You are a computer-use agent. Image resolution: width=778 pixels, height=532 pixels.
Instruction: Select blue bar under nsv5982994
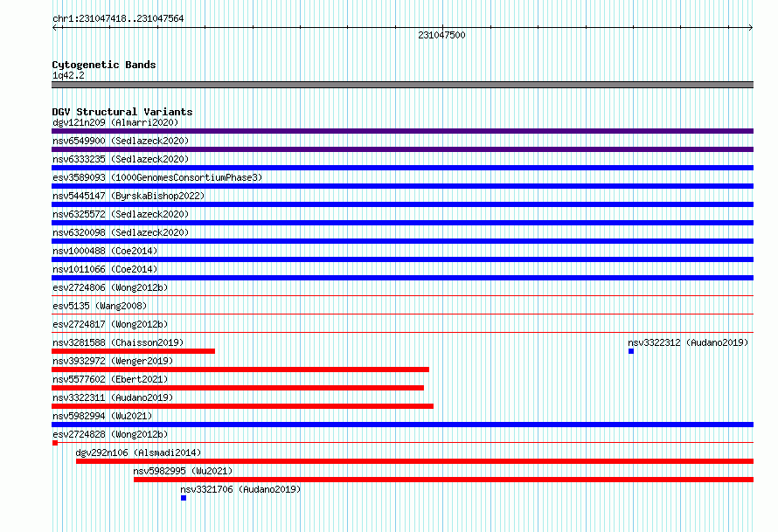(x=402, y=425)
